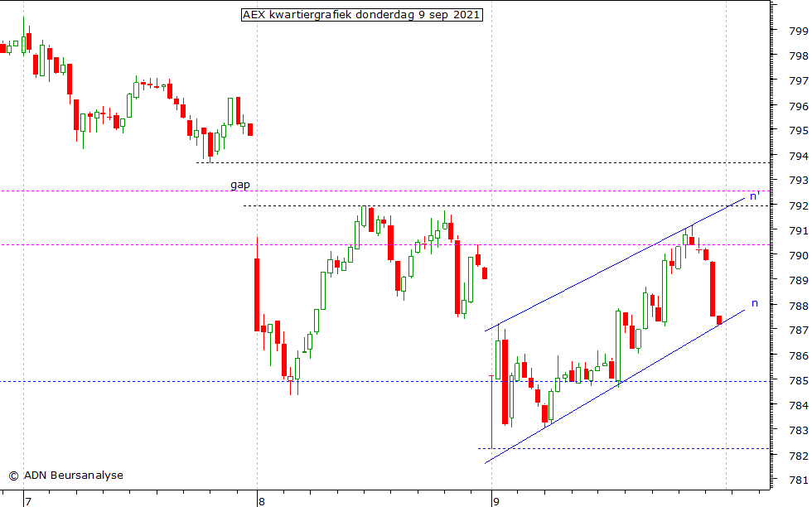Click the last red candle touching lower channel line

tap(719, 320)
